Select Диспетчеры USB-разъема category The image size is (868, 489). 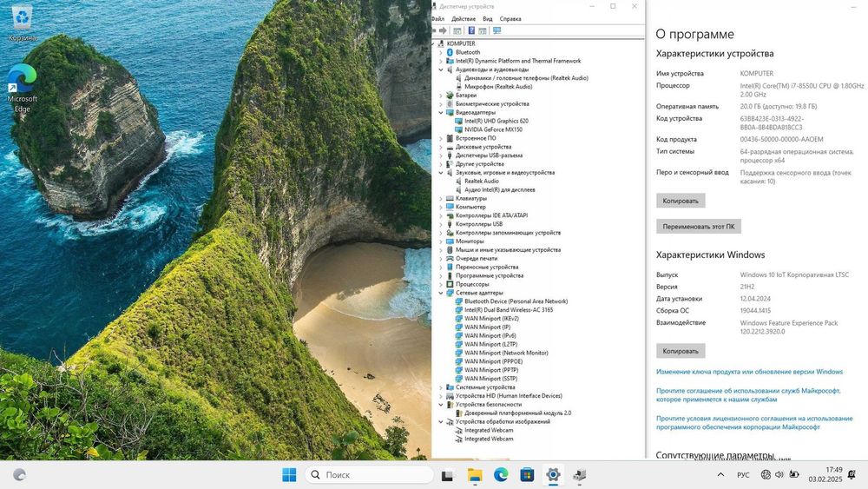click(489, 155)
